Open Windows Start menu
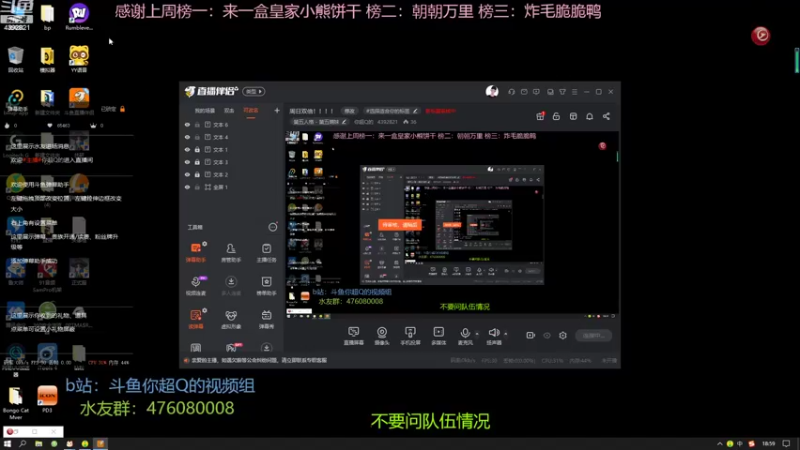 [x=7, y=444]
